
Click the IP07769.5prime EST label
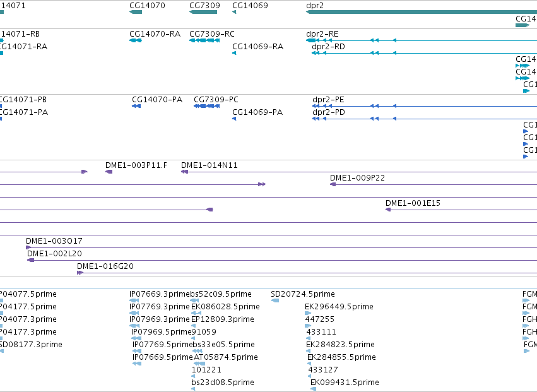tap(163, 345)
